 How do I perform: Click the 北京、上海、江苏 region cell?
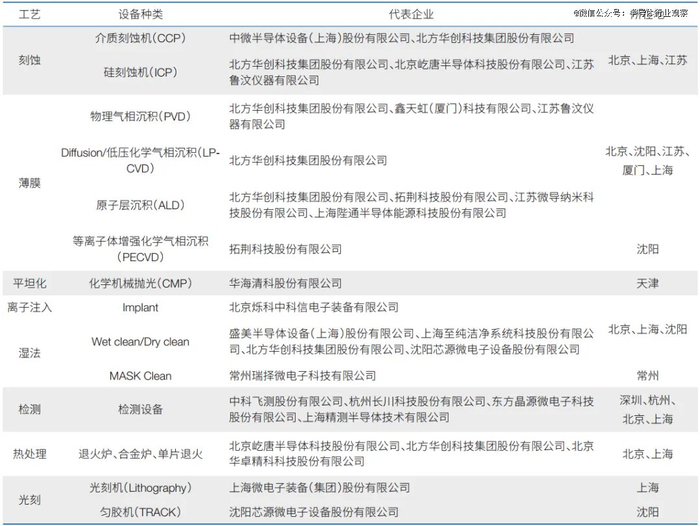[x=647, y=60]
